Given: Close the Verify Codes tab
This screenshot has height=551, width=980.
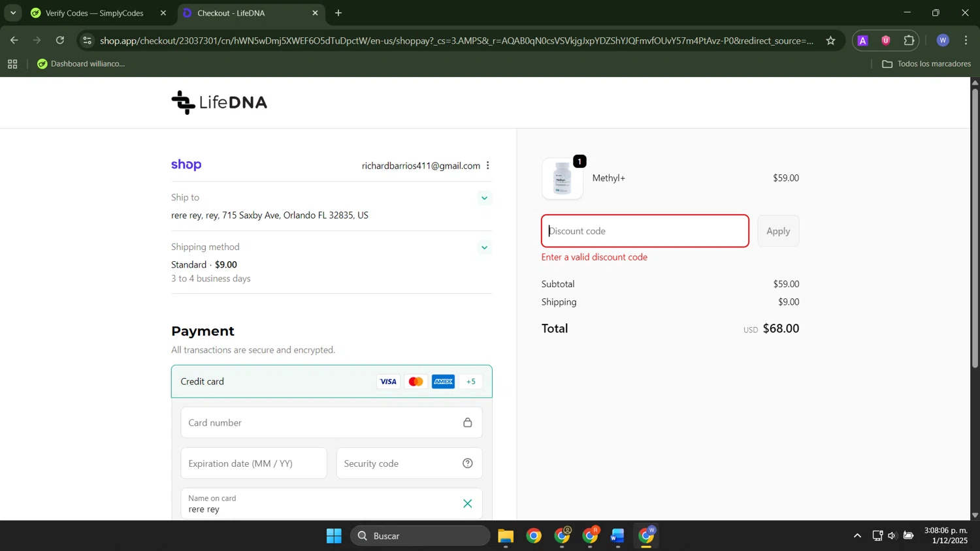Looking at the screenshot, I should tap(163, 13).
